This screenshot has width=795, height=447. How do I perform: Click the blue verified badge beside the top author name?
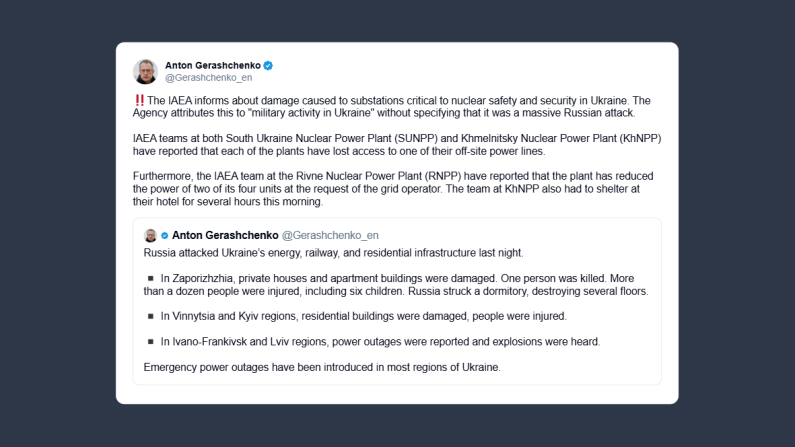click(268, 66)
